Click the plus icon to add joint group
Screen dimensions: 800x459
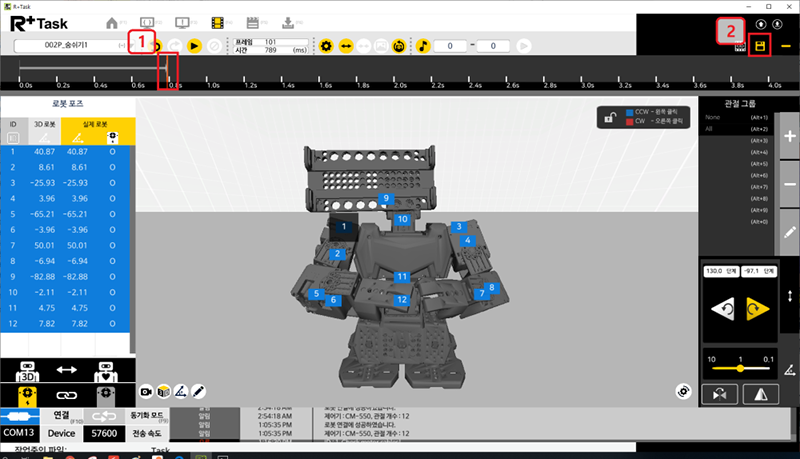click(789, 139)
